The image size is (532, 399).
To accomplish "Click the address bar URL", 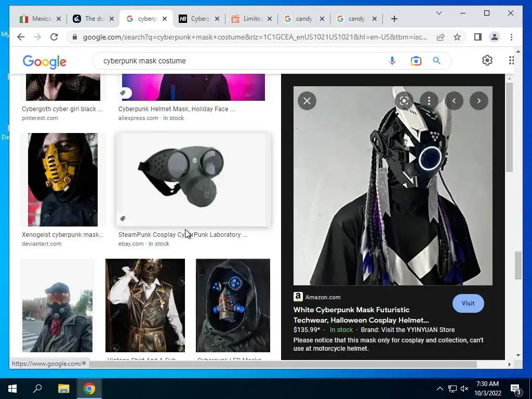I will 255,37.
